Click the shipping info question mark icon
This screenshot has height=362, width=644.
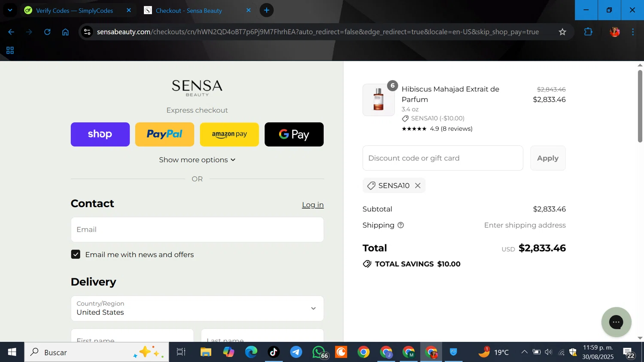click(x=401, y=225)
